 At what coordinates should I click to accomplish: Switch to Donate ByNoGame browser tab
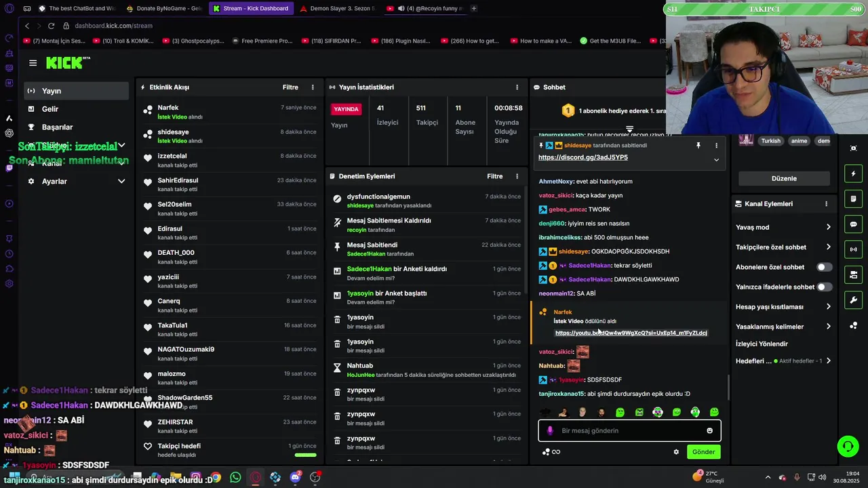163,8
